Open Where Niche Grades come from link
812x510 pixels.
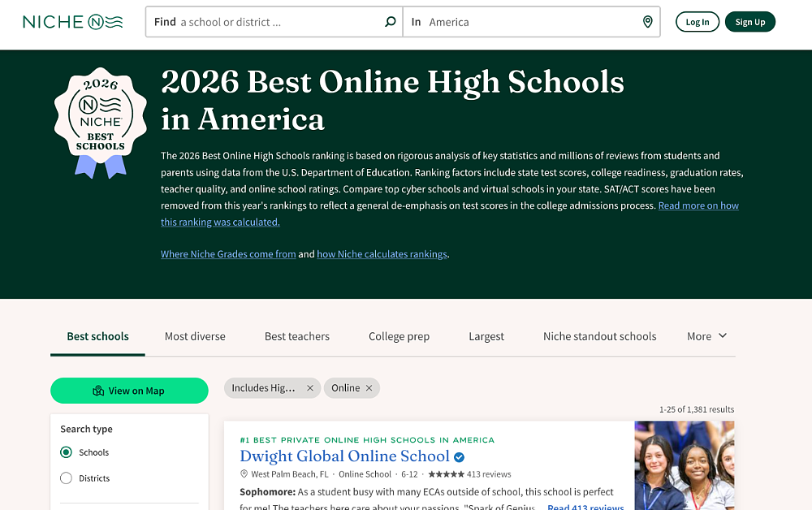tap(228, 254)
